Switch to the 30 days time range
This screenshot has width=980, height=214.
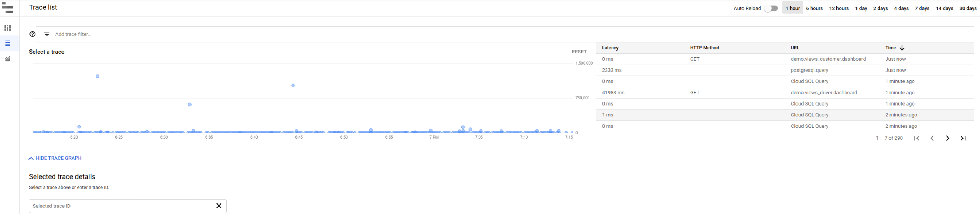968,8
